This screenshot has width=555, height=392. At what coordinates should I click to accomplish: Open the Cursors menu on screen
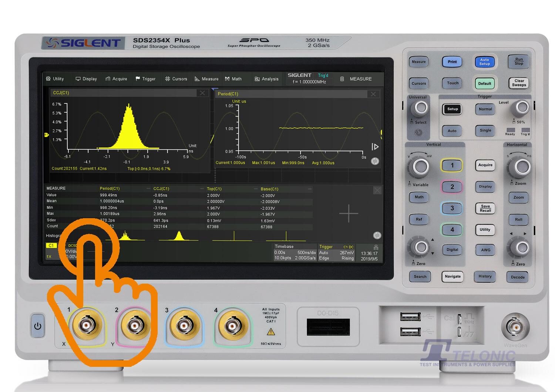click(176, 79)
